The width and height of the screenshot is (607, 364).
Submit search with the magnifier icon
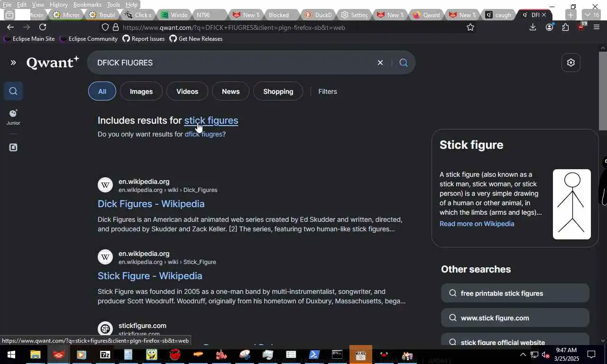[404, 63]
